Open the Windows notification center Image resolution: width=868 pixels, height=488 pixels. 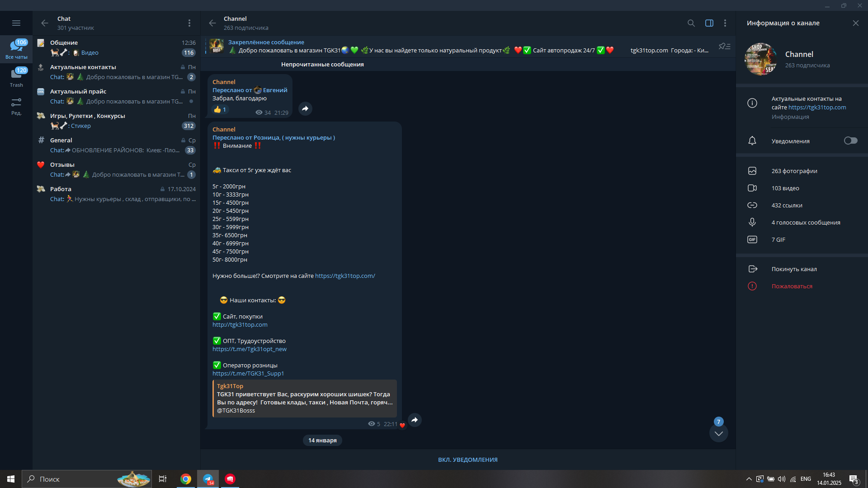(x=854, y=479)
